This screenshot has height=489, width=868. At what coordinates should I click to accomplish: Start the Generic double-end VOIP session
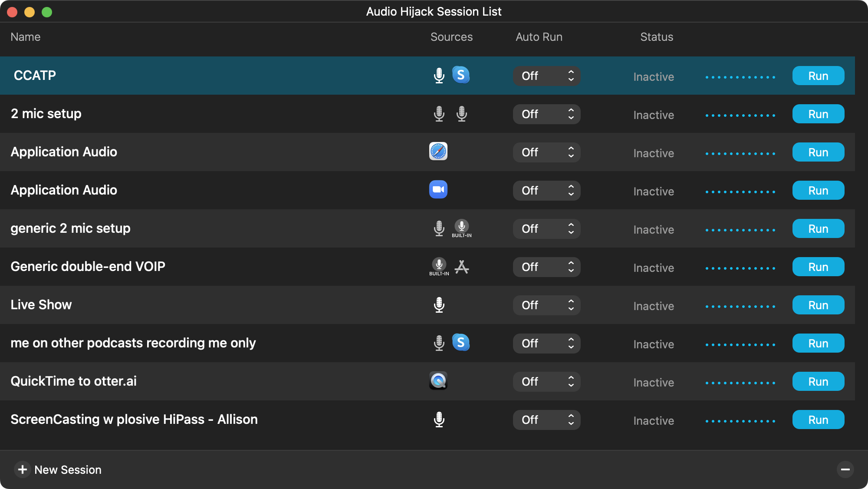(x=818, y=267)
